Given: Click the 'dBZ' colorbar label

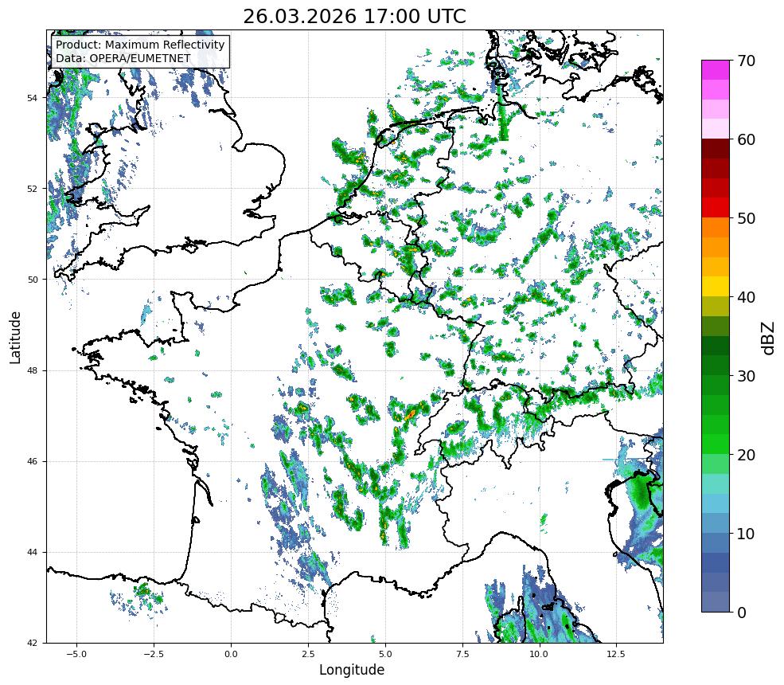Looking at the screenshot, I should 769,338.
